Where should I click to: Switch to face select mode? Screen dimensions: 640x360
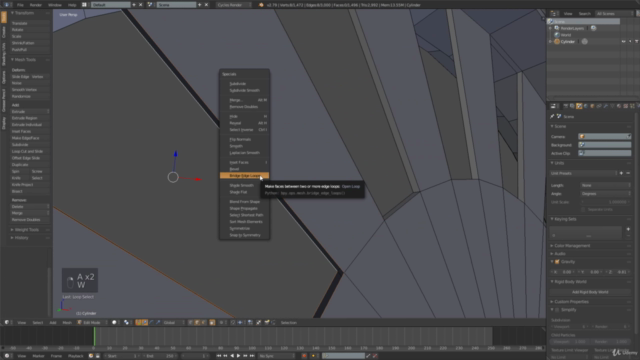(x=203, y=322)
